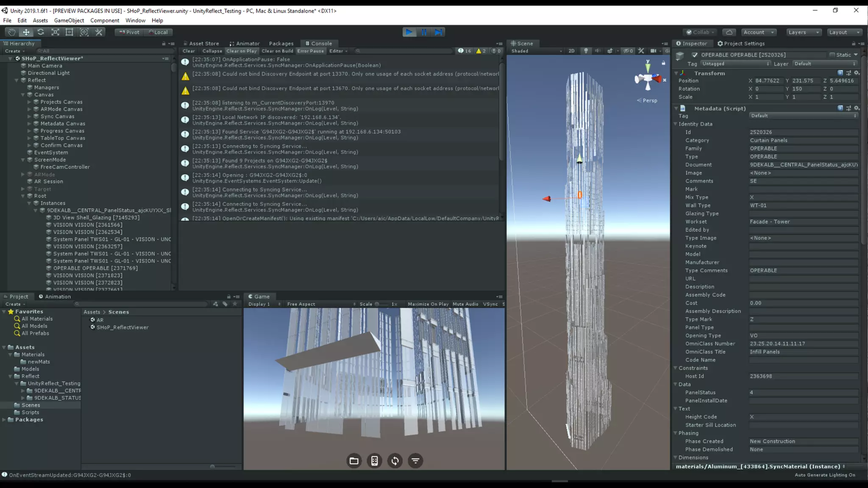The image size is (868, 488).
Task: Open the Component menu
Action: pyautogui.click(x=105, y=20)
